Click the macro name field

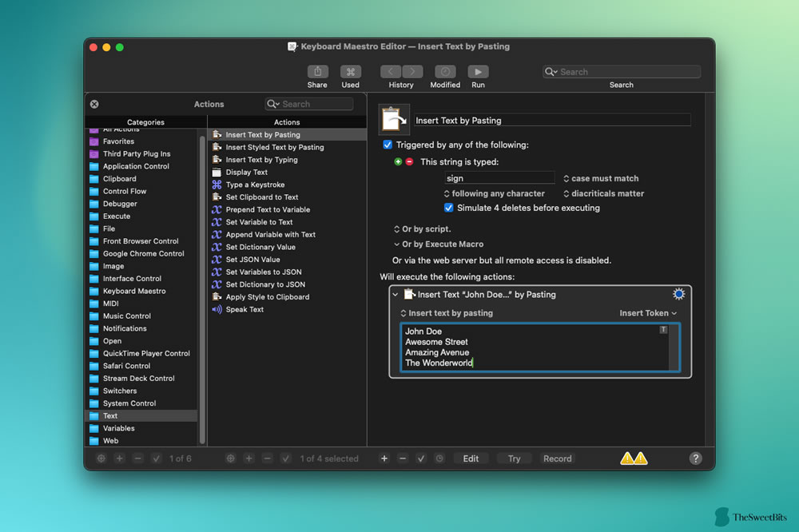[x=552, y=121]
